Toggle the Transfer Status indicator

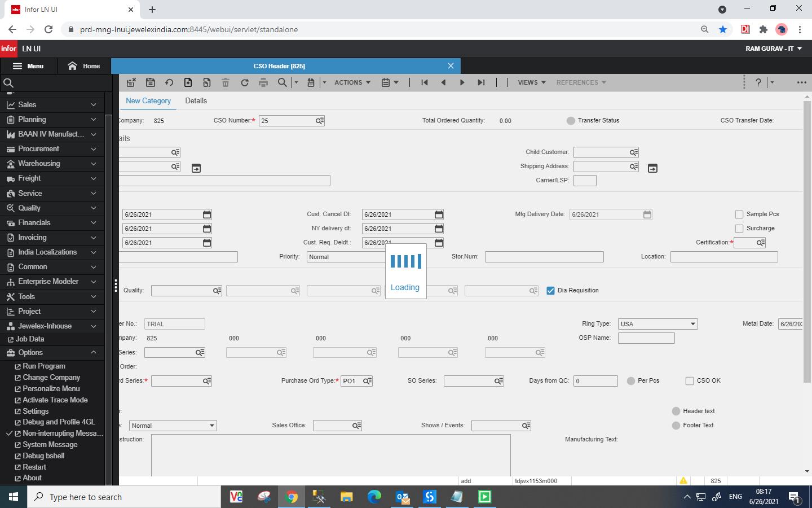coord(571,121)
